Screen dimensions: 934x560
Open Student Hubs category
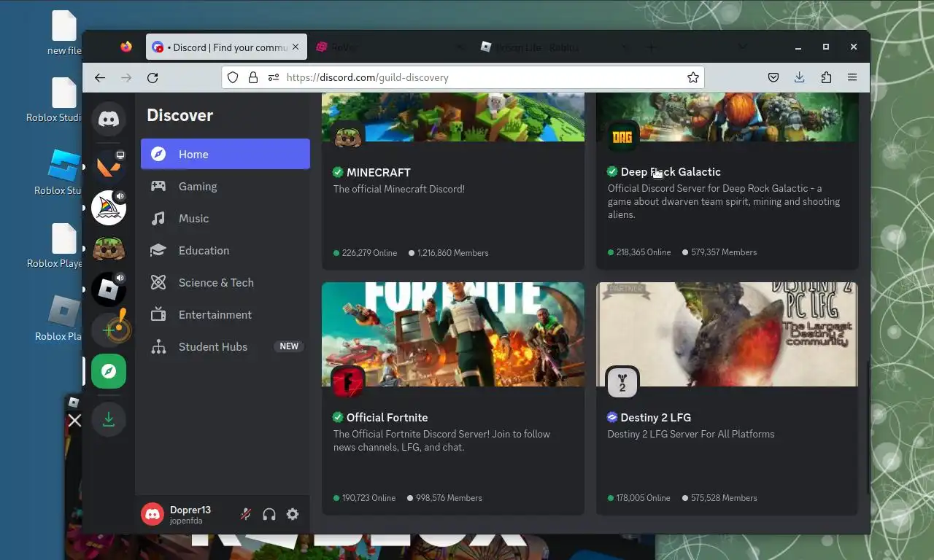tap(225, 346)
